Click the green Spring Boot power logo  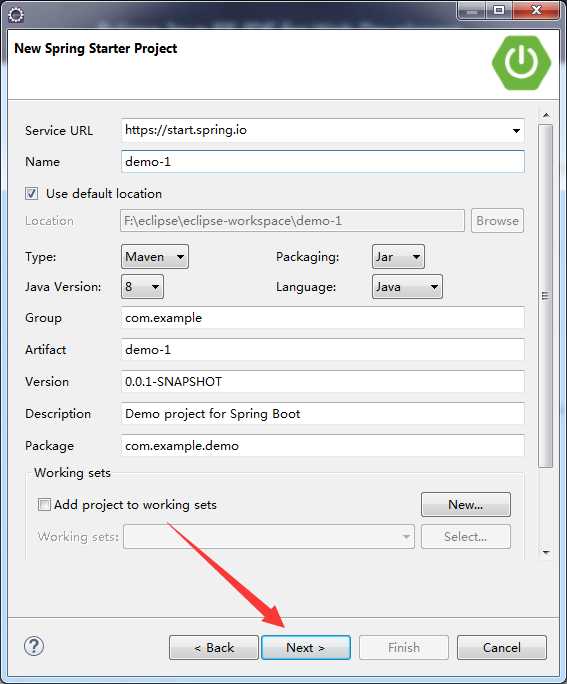[521, 63]
